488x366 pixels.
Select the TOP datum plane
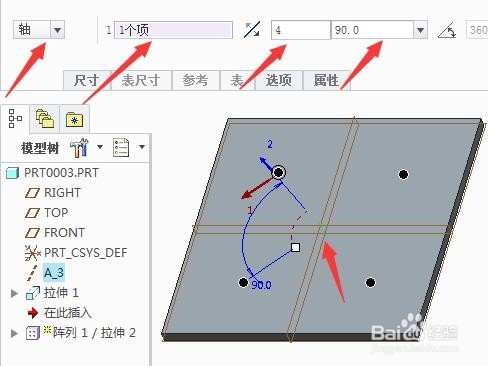coord(56,213)
